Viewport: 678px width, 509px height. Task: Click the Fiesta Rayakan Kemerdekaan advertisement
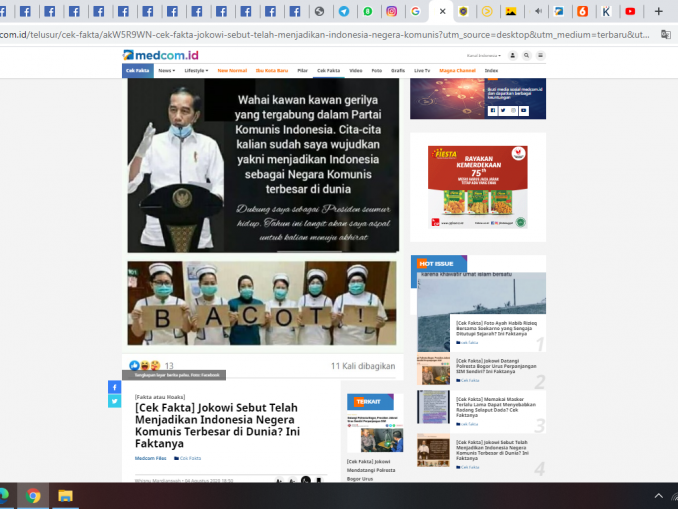point(477,187)
